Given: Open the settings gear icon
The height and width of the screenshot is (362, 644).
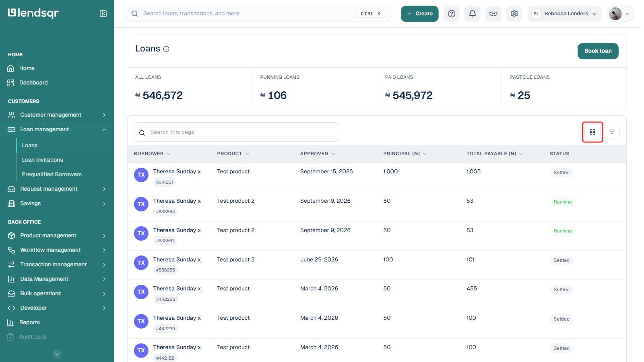Looking at the screenshot, I should tap(514, 14).
